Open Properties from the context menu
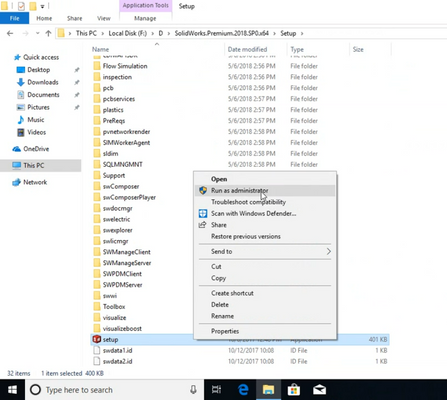 pyautogui.click(x=265, y=331)
